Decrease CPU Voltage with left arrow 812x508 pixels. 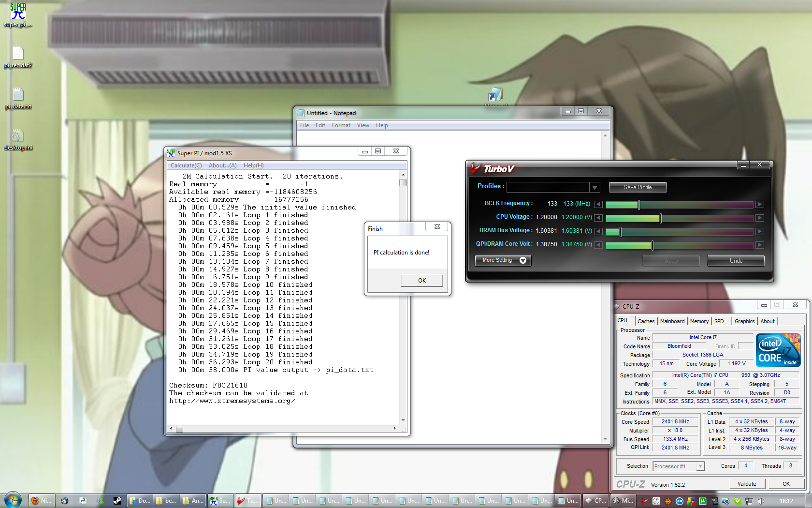[598, 218]
